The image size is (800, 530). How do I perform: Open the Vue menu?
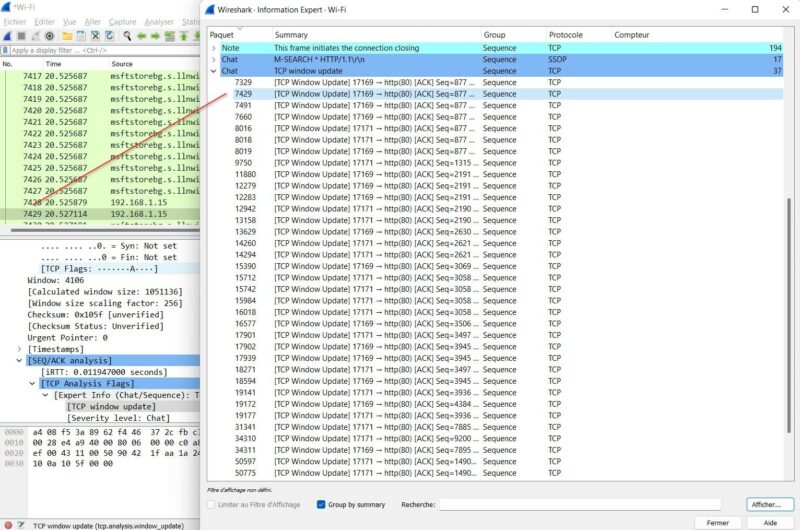tap(69, 22)
